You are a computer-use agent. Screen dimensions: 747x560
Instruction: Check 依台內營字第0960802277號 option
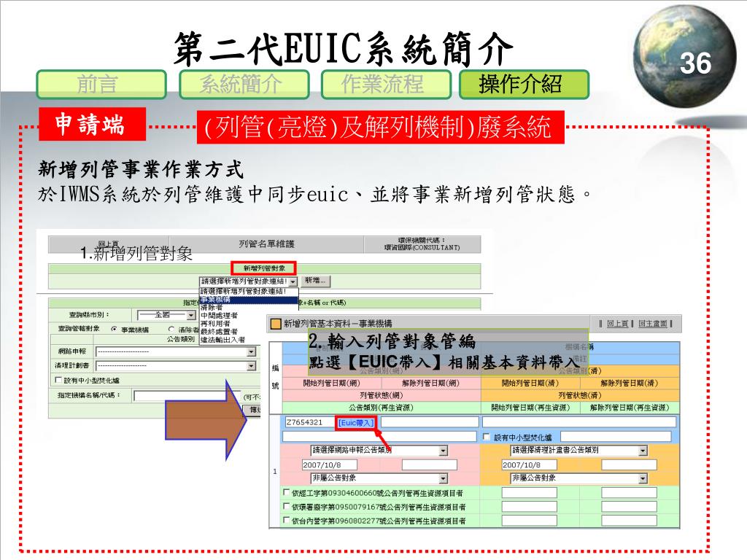click(x=286, y=520)
